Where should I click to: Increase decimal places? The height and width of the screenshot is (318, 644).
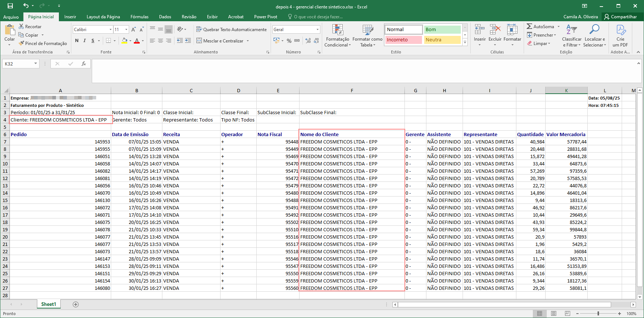click(x=308, y=41)
